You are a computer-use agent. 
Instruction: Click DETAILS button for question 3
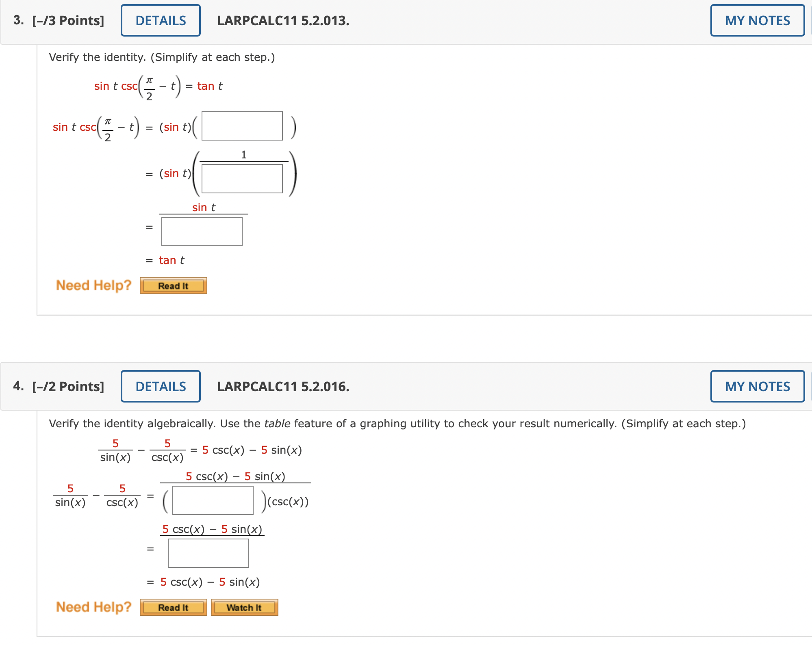coord(161,21)
